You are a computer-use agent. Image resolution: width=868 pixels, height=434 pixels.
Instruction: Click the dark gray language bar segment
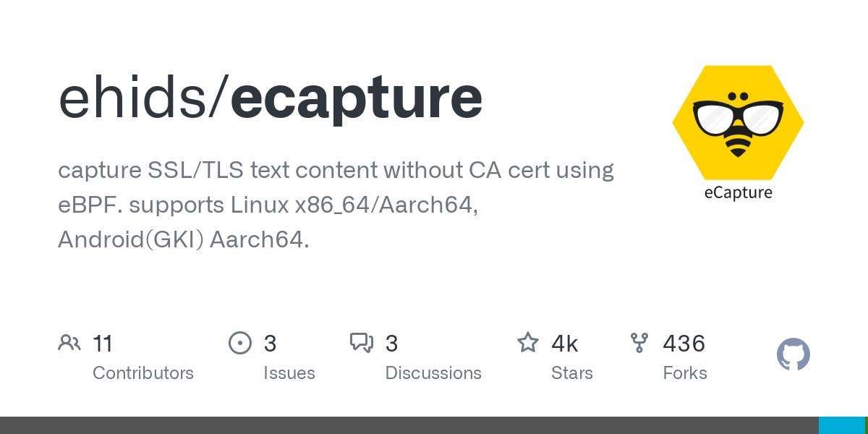pos(409,425)
